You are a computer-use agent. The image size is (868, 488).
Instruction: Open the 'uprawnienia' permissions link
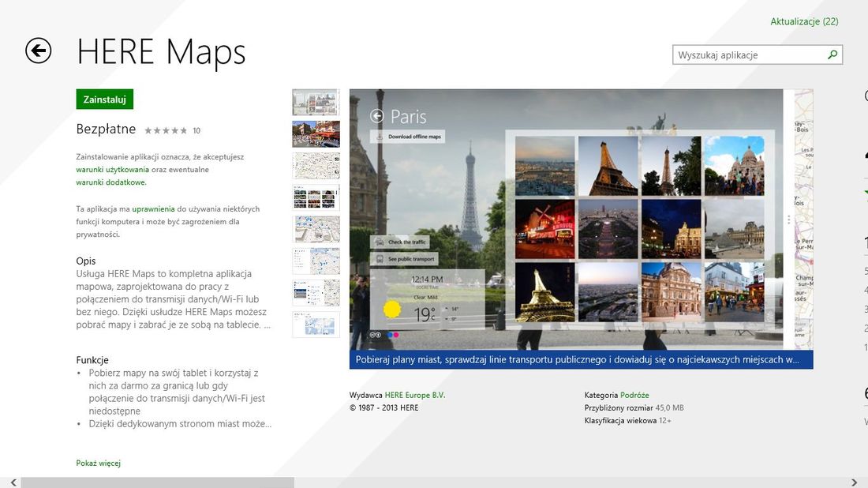pos(153,208)
